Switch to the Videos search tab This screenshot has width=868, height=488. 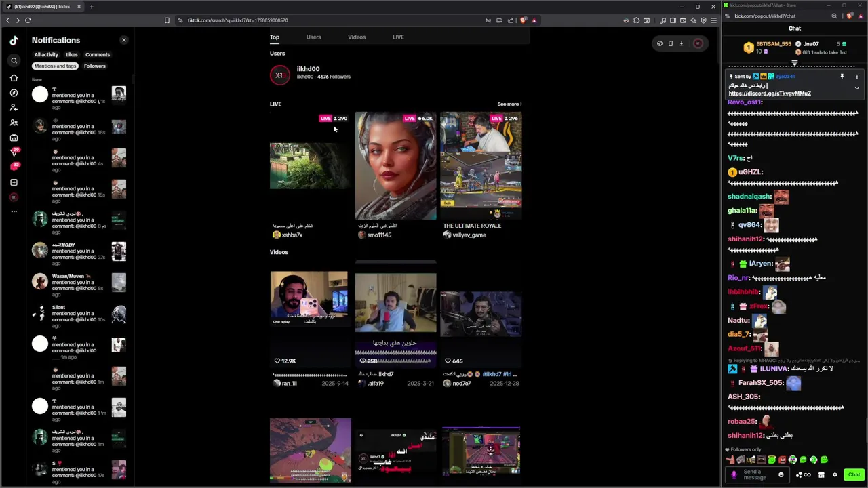point(357,37)
